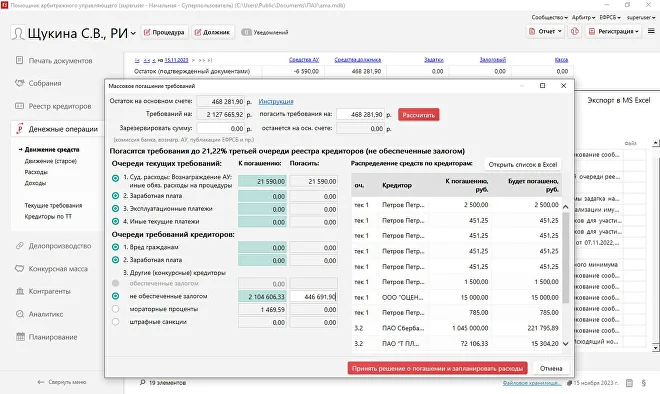This screenshot has height=394, width=660.
Task: Enable мораторные проценты radio button
Action: [x=115, y=309]
